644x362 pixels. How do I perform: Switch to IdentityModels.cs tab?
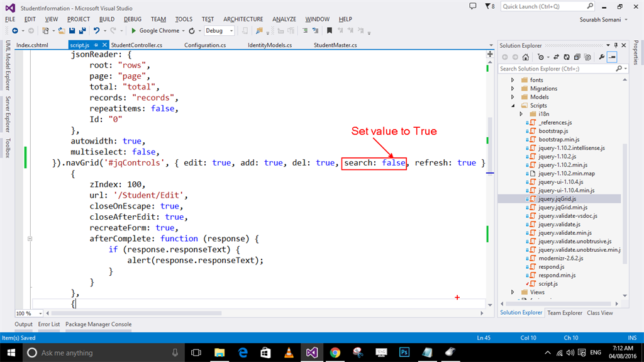tap(270, 45)
